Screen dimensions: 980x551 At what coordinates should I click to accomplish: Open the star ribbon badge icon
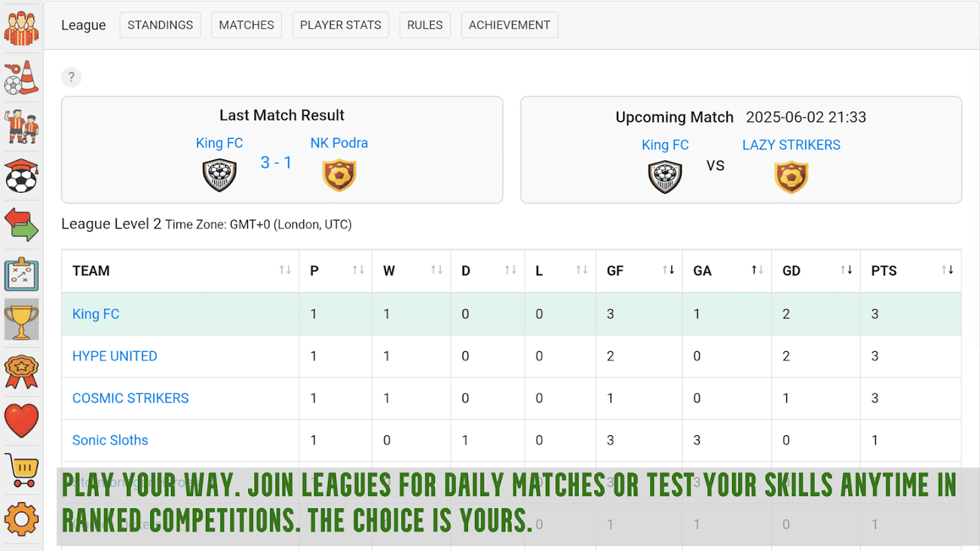[21, 372]
